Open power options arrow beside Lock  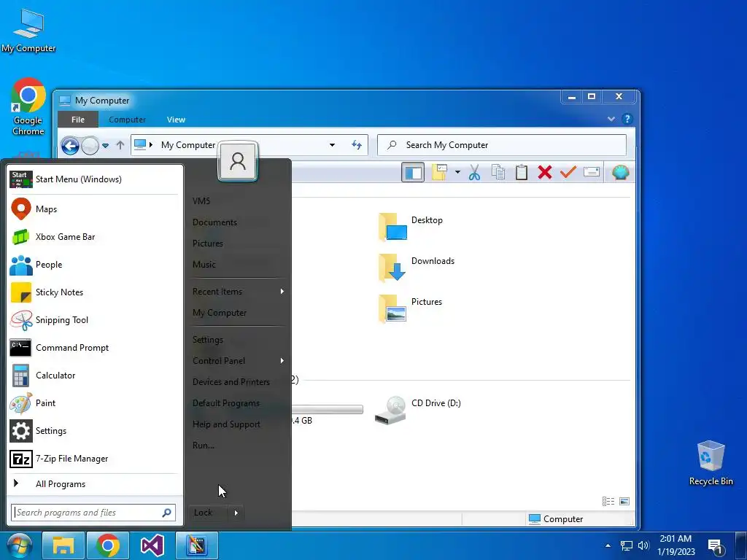(236, 513)
